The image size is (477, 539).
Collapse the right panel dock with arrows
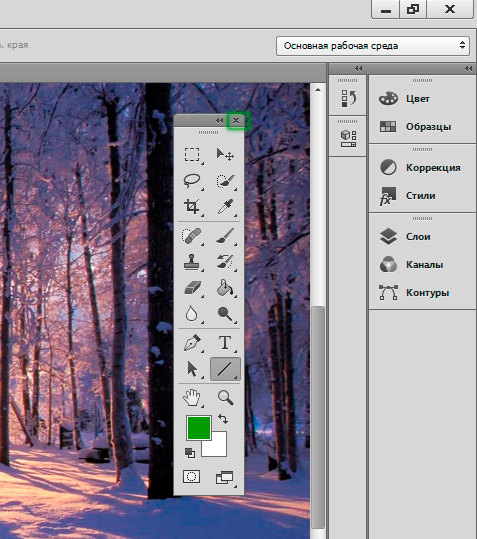coord(468,68)
